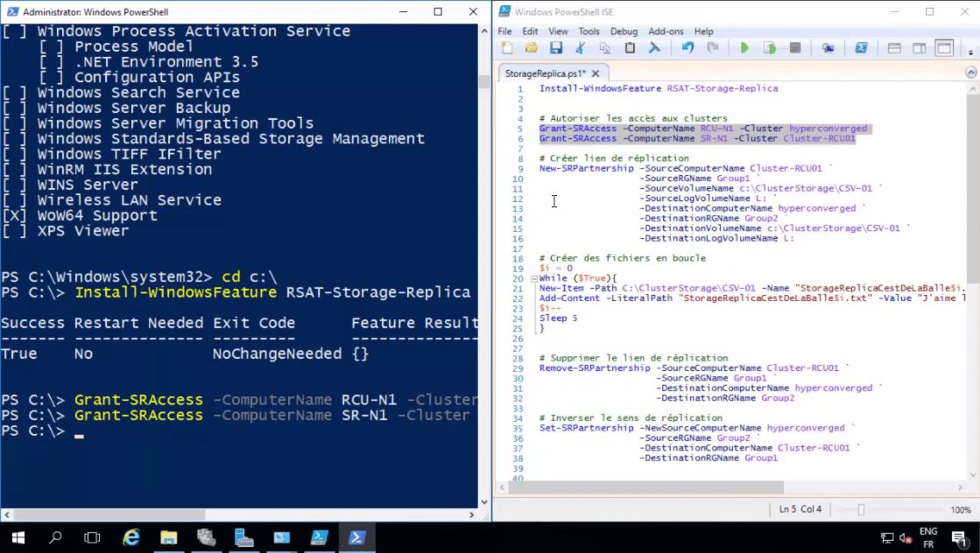This screenshot has height=553, width=980.
Task: Open a New Remote PowerShell Tab icon
Action: tap(828, 48)
